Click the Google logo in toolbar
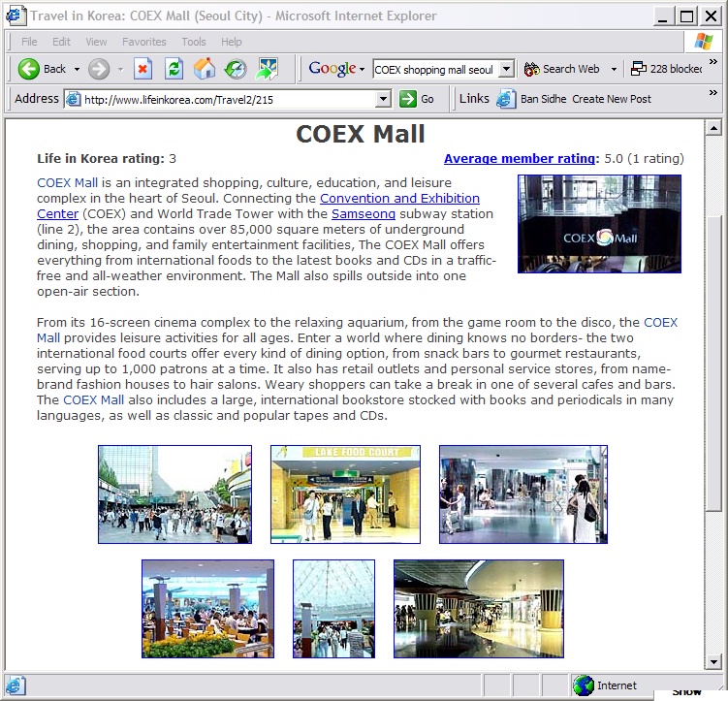728x701 pixels. pos(332,69)
